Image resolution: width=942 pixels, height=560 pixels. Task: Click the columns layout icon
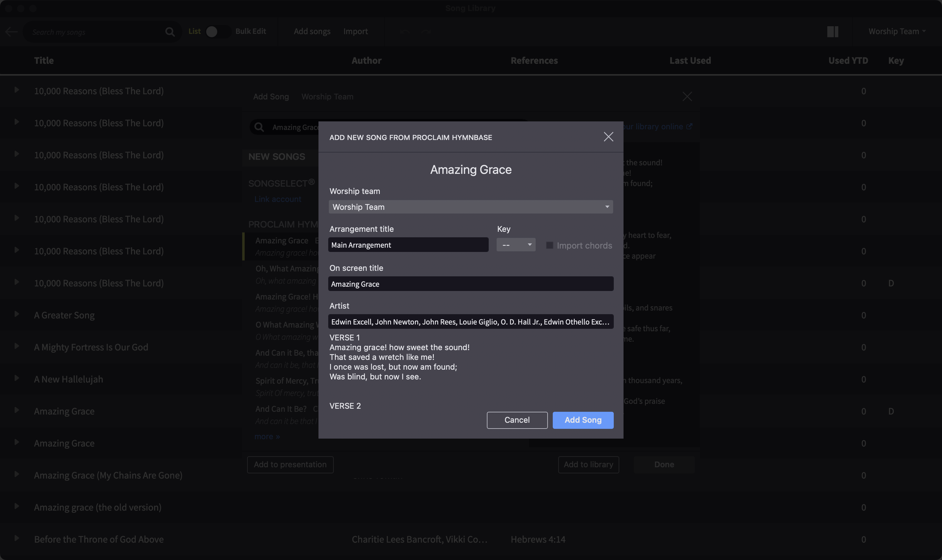832,32
